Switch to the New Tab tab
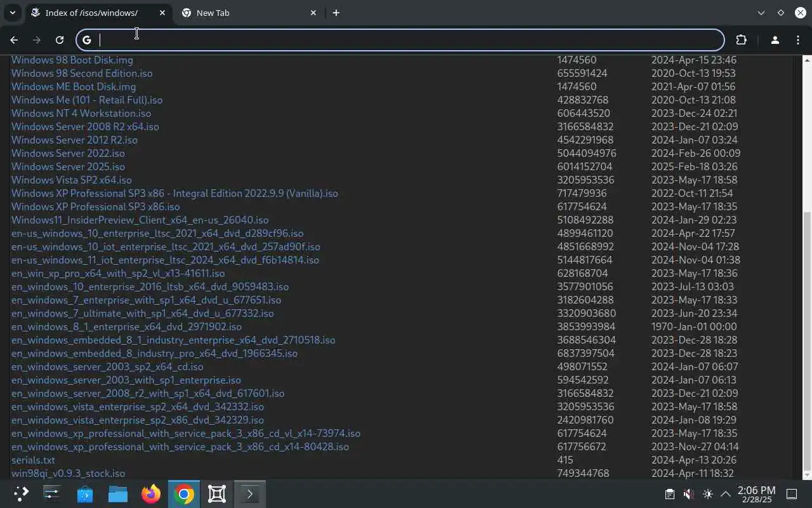This screenshot has width=812, height=508. (249, 13)
